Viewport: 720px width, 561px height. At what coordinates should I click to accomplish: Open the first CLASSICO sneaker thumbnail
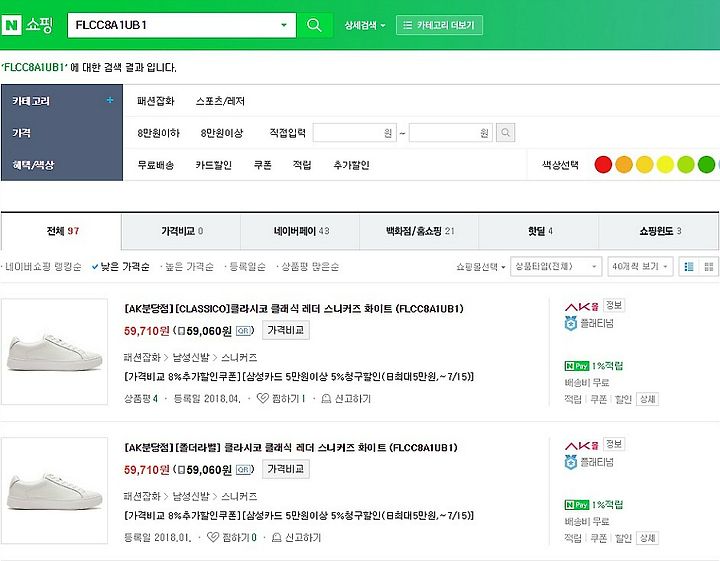[x=55, y=352]
